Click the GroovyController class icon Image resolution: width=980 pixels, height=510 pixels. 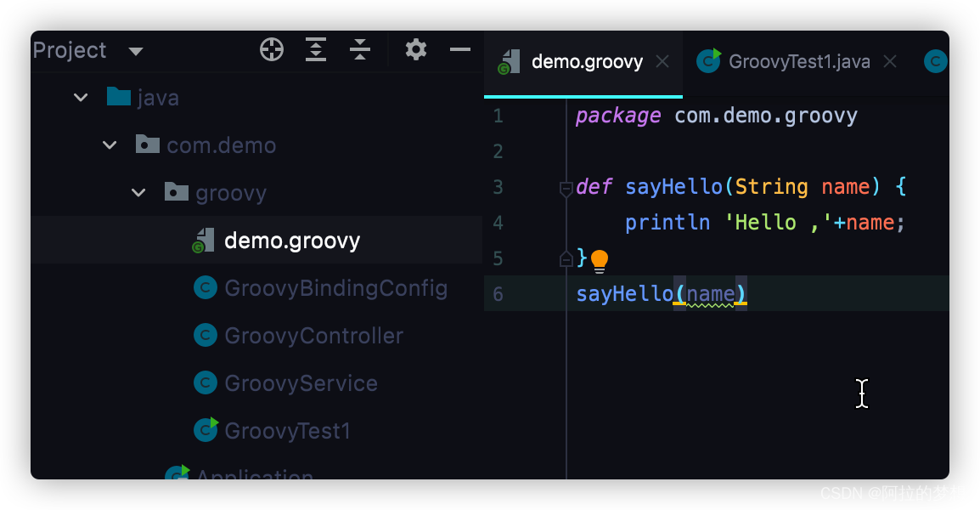pyautogui.click(x=205, y=336)
